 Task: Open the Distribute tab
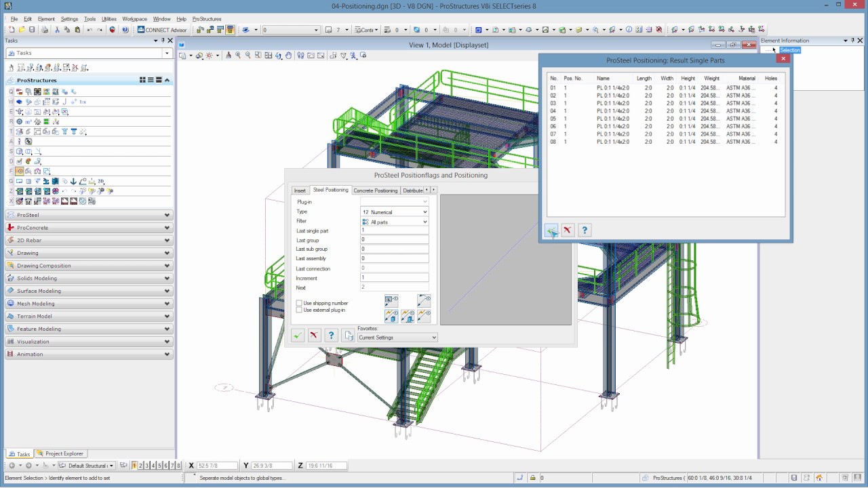412,190
